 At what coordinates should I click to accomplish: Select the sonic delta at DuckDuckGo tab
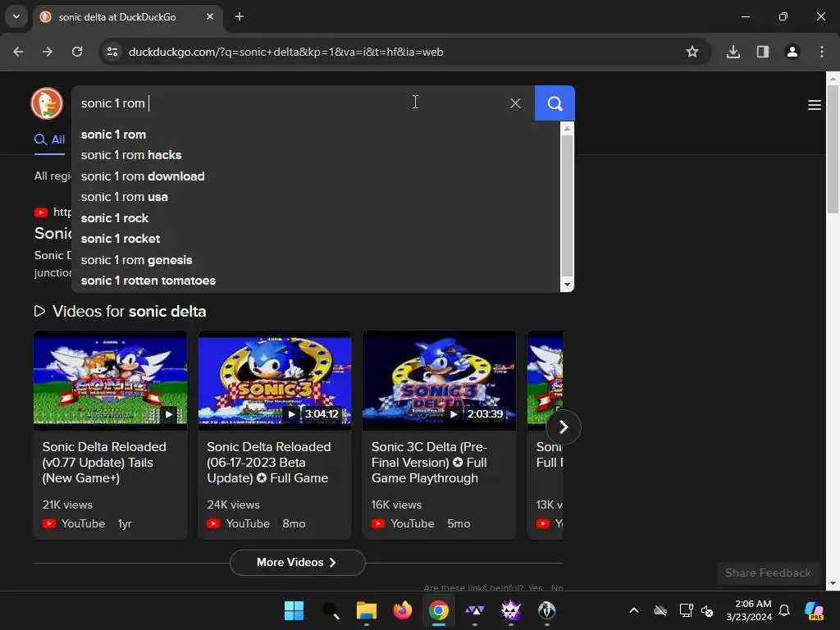point(127,17)
